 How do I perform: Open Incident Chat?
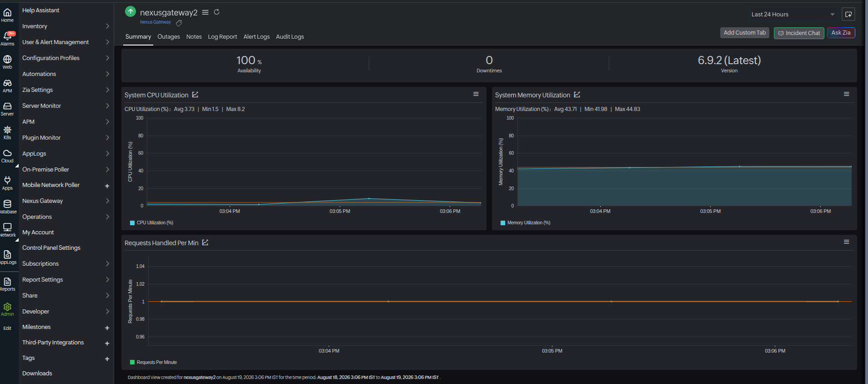(799, 33)
